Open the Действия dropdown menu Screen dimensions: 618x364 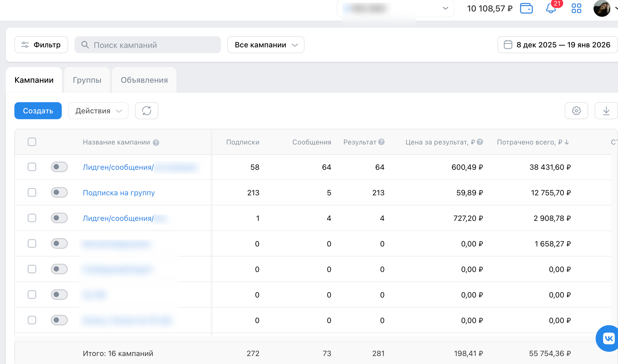click(x=98, y=111)
